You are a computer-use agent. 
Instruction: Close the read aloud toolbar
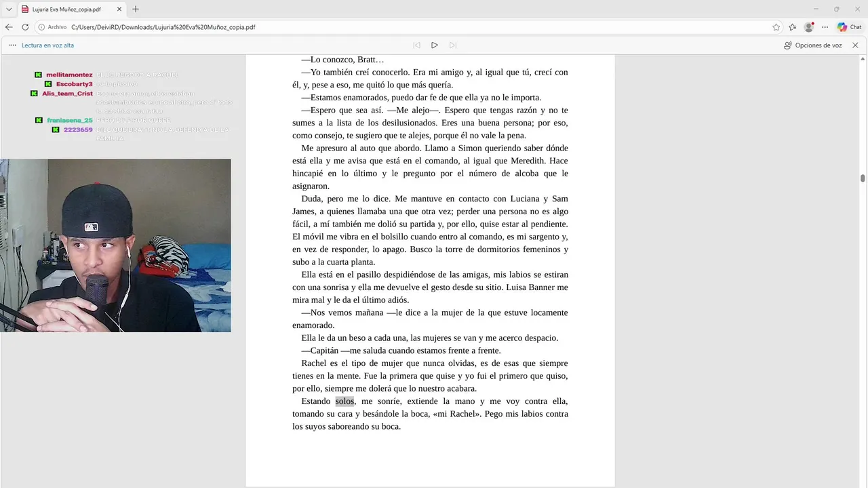(855, 45)
